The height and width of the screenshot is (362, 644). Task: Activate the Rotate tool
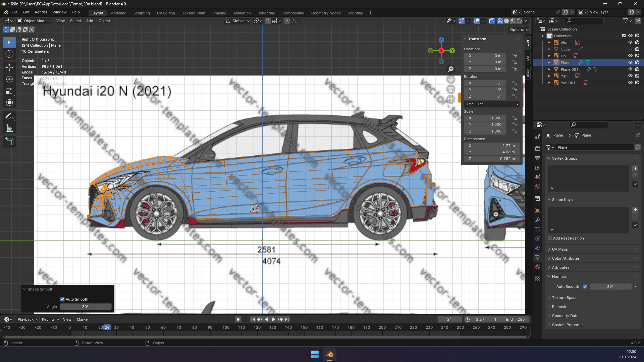coord(9,79)
